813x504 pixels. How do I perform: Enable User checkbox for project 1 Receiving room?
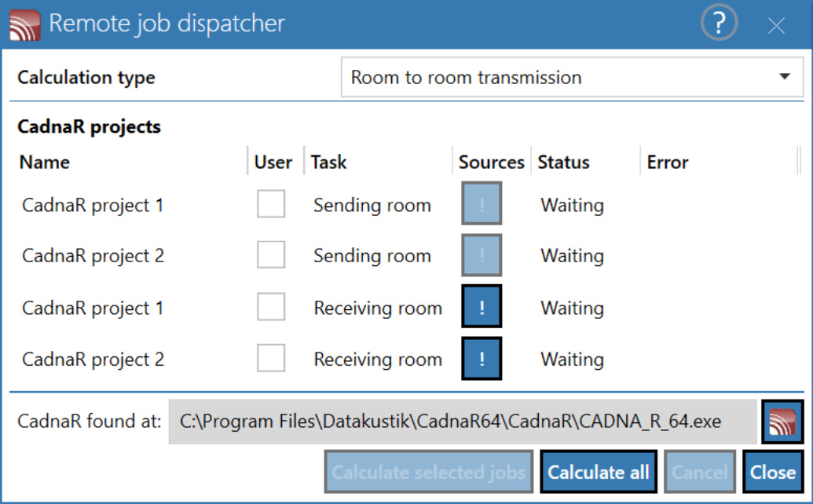click(x=271, y=306)
